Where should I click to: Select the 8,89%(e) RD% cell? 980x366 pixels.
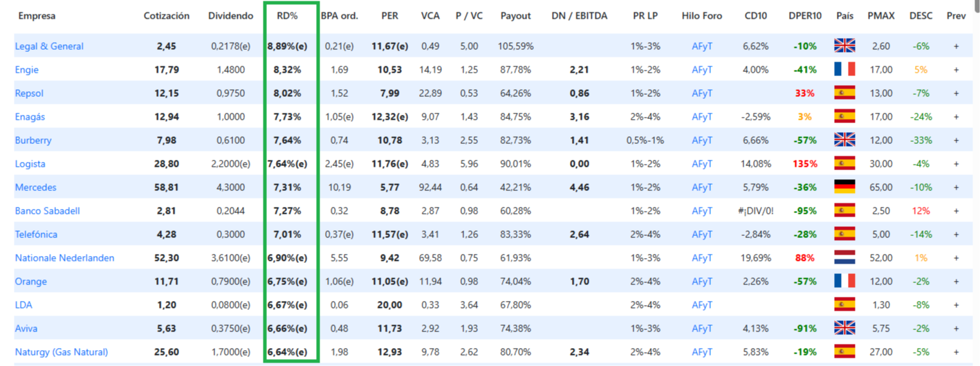287,46
